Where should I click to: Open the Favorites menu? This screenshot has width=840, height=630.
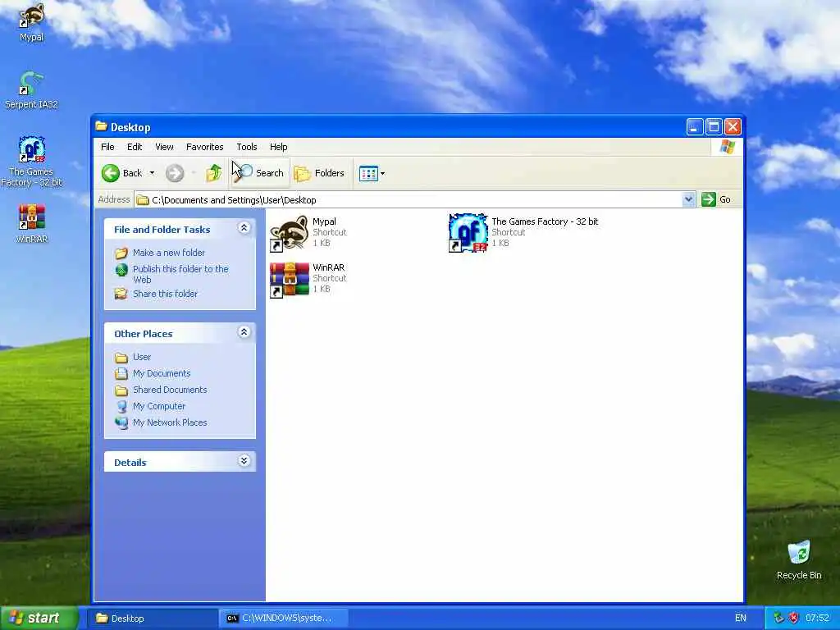pyautogui.click(x=204, y=147)
